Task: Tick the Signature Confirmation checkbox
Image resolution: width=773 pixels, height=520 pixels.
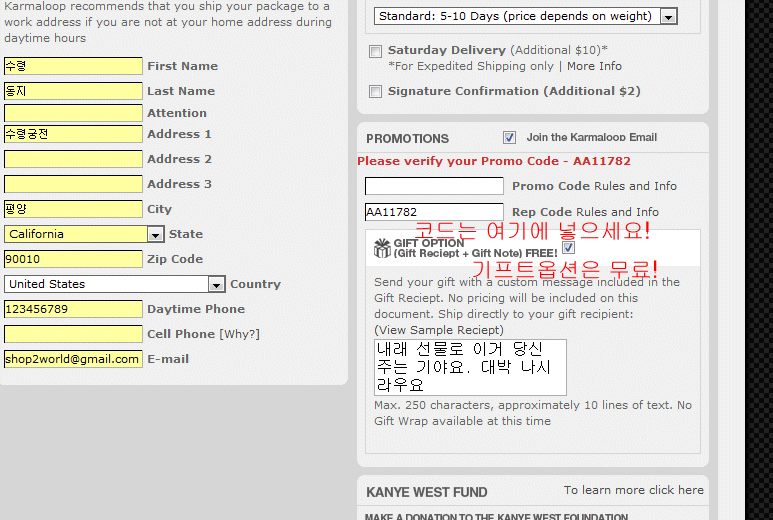Action: 376,92
